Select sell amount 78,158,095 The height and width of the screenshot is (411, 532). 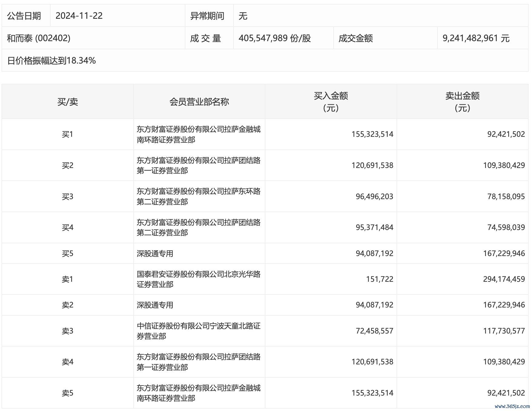tap(506, 196)
